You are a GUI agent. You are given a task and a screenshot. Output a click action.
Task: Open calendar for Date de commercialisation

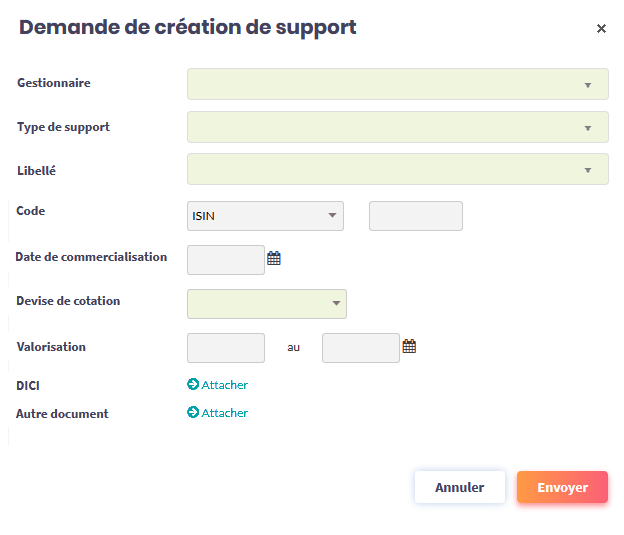274,259
